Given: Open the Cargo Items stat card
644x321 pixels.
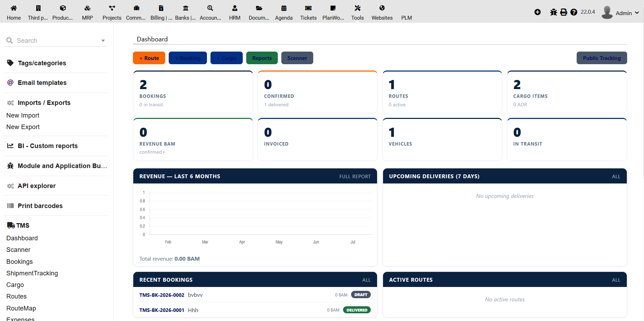Looking at the screenshot, I should point(567,92).
